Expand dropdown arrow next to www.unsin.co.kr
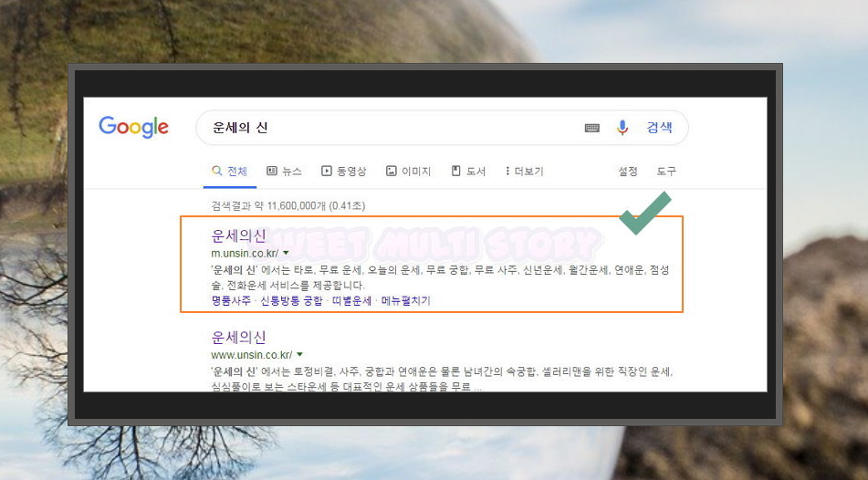This screenshot has height=480, width=868. [299, 354]
